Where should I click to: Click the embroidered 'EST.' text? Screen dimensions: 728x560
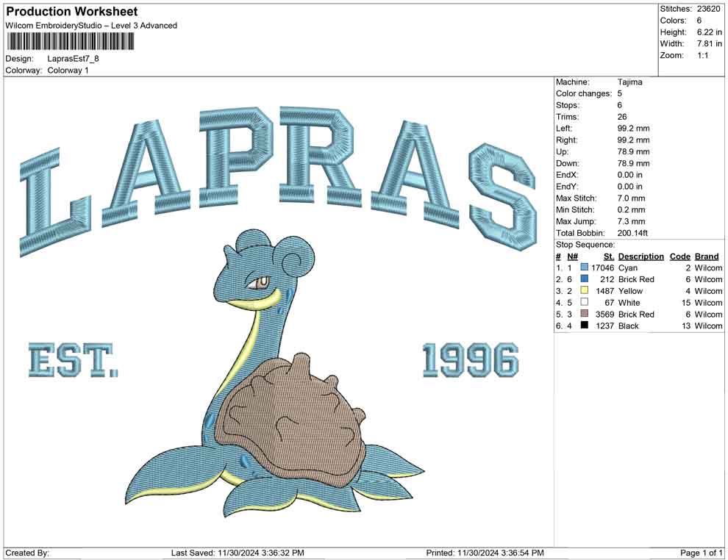[x=74, y=359]
